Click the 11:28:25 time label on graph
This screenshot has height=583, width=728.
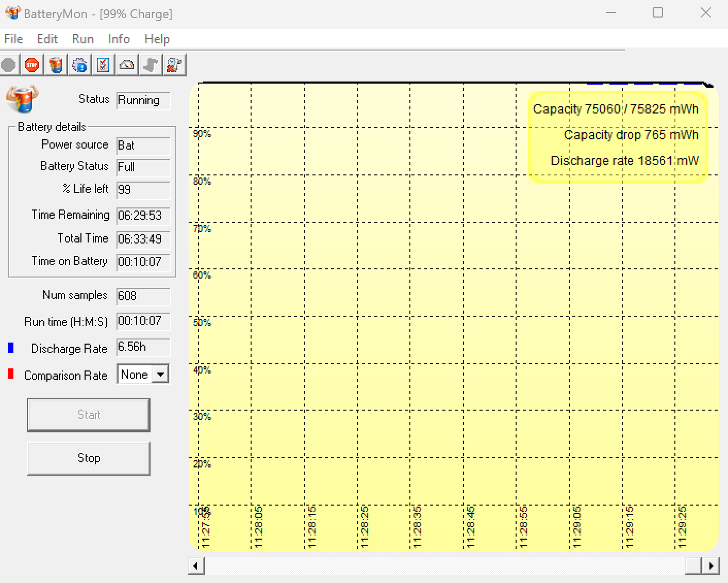[x=365, y=527]
